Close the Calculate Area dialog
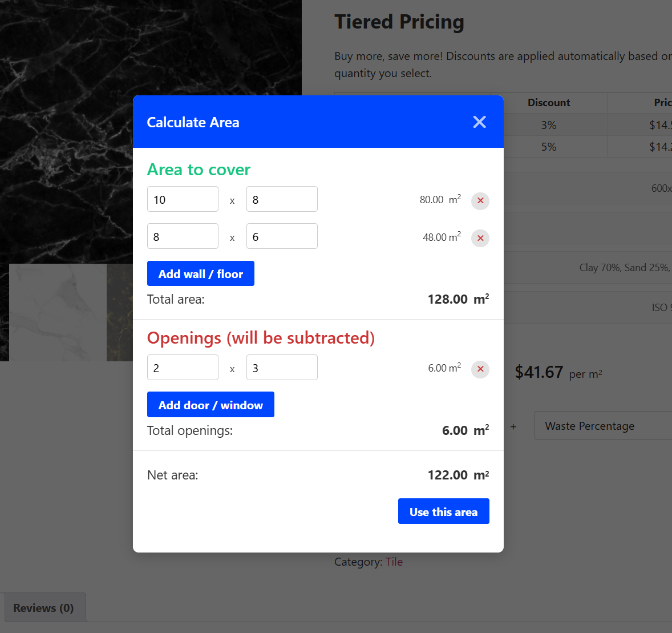This screenshot has width=672, height=633. pos(479,122)
